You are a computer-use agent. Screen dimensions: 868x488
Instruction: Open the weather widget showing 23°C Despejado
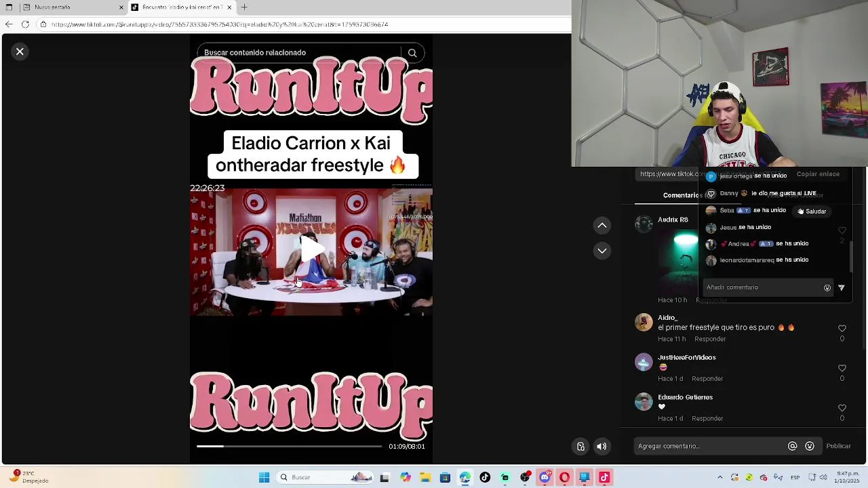[27, 477]
